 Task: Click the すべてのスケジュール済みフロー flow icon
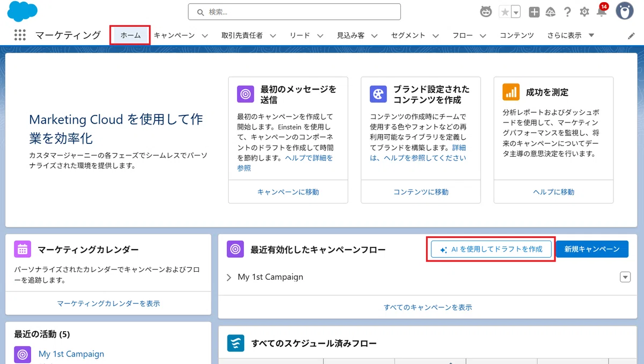tap(236, 343)
